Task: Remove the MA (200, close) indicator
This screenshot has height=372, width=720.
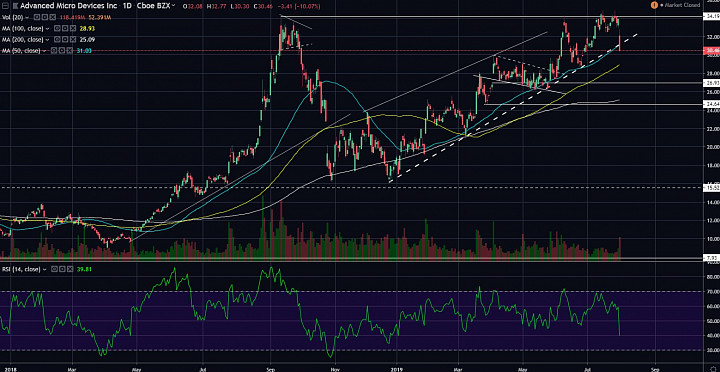Action: pyautogui.click(x=73, y=39)
